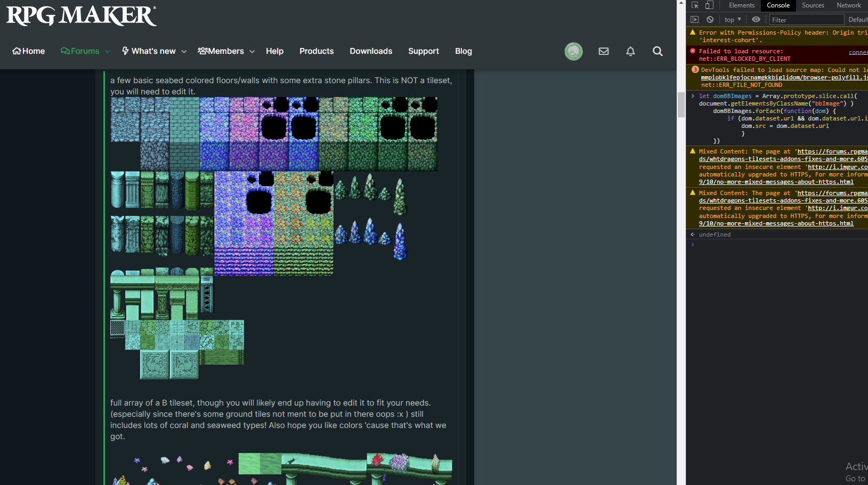Click the 'undefined' console result
Image resolution: width=868 pixels, height=485 pixels.
point(715,235)
